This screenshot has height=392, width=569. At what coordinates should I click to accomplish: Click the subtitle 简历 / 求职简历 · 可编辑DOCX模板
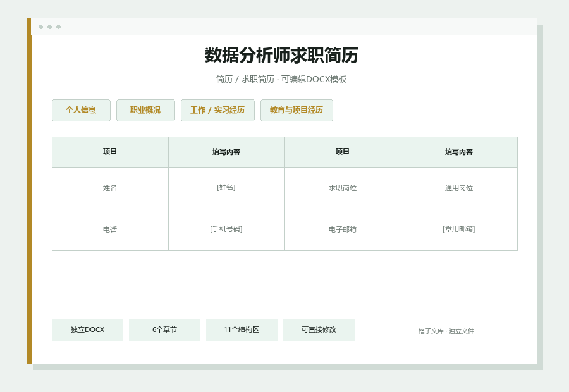(x=281, y=79)
